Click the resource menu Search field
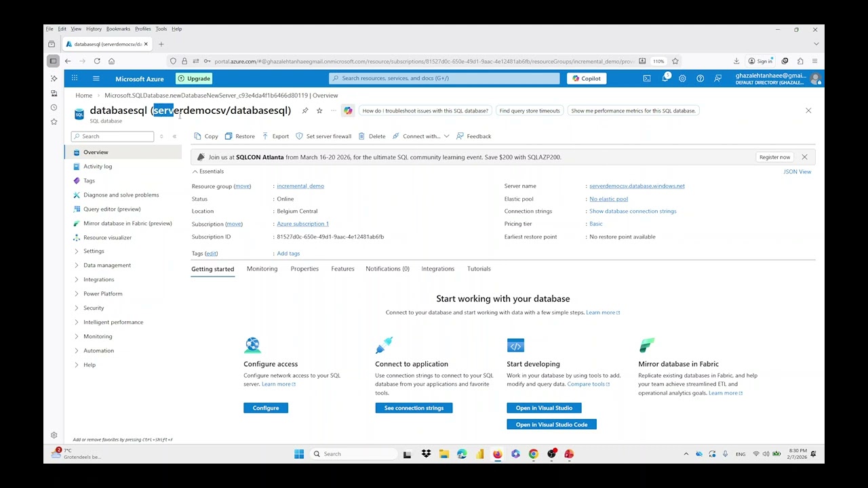This screenshot has width=868, height=488. pyautogui.click(x=113, y=137)
